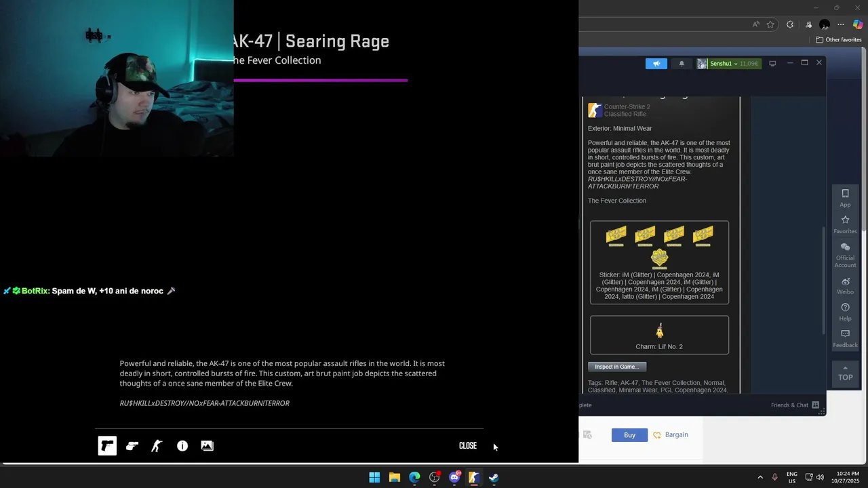Click the iatto Glitter sticker image

(x=659, y=259)
